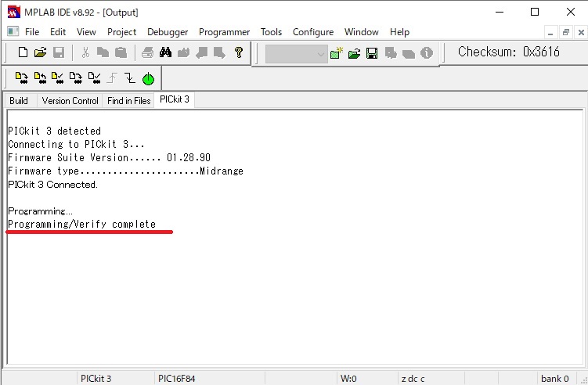Open Help with the question mark icon
This screenshot has height=385, width=588.
(x=239, y=52)
